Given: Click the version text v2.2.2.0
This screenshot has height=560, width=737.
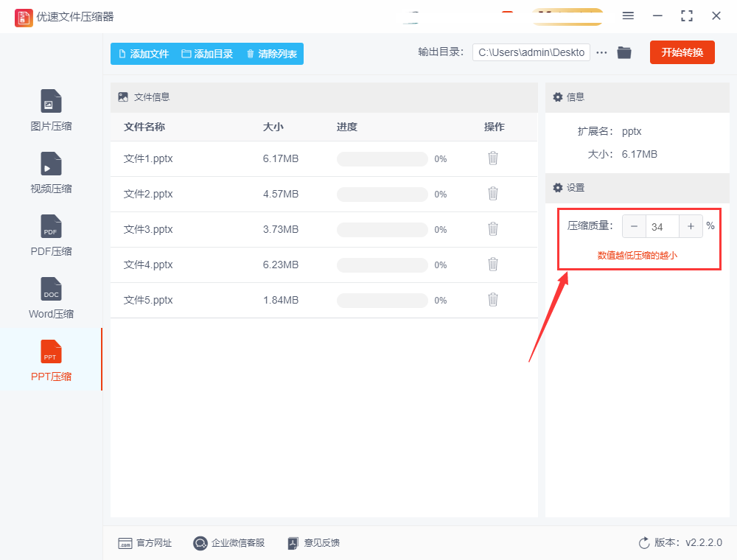Looking at the screenshot, I should (704, 542).
